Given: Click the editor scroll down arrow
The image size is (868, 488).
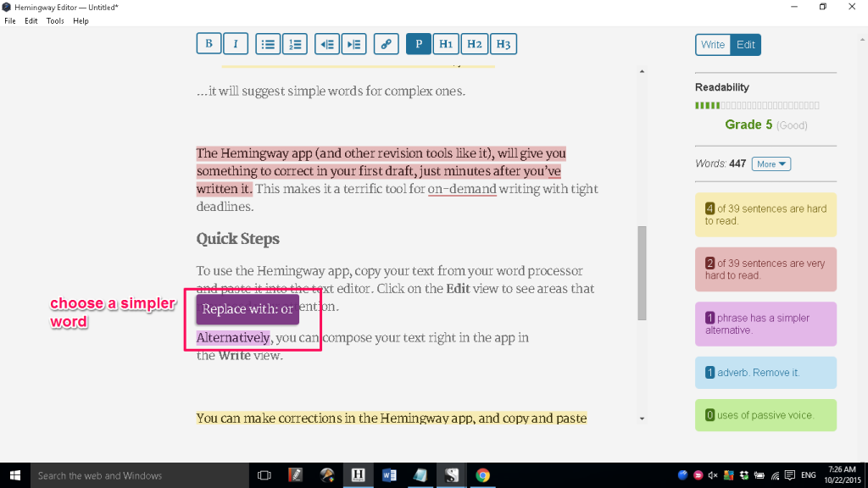Looking at the screenshot, I should pyautogui.click(x=642, y=419).
